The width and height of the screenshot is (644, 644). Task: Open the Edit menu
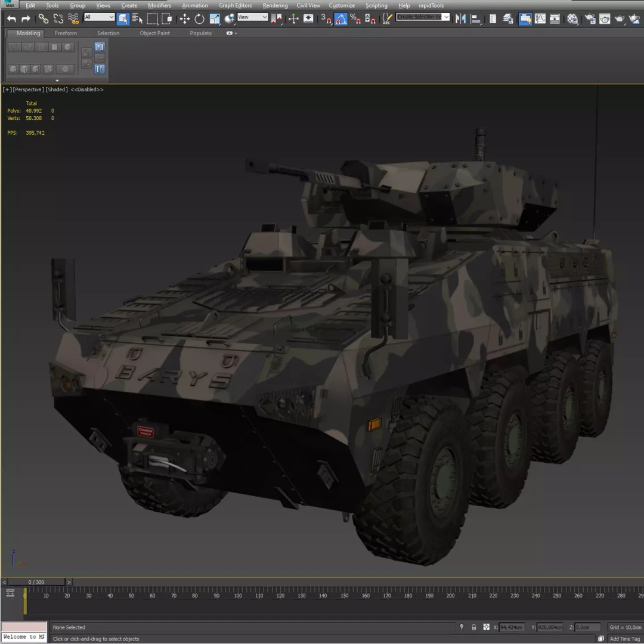click(30, 5)
